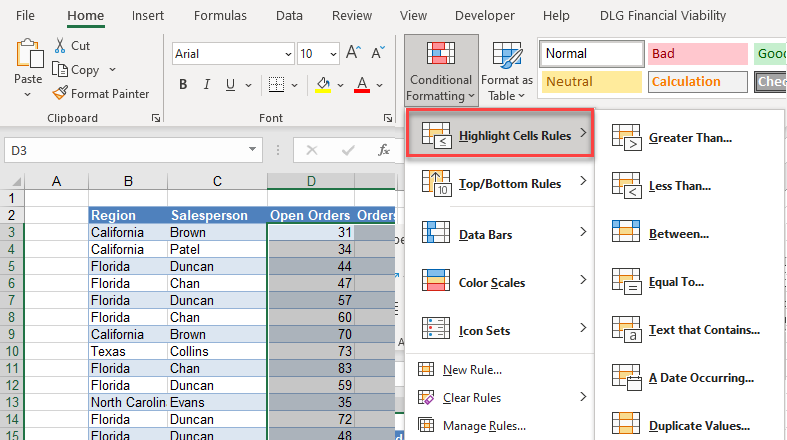Open the Borders tool icon

[x=279, y=85]
